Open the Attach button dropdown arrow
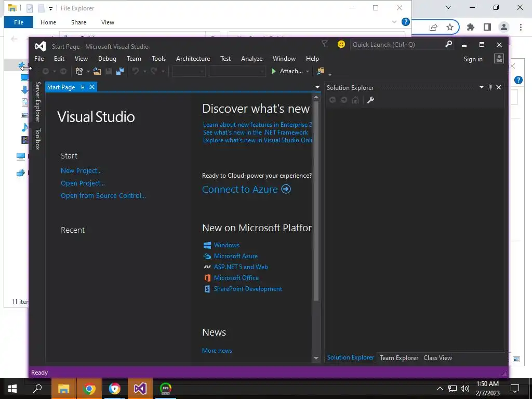 click(x=308, y=72)
